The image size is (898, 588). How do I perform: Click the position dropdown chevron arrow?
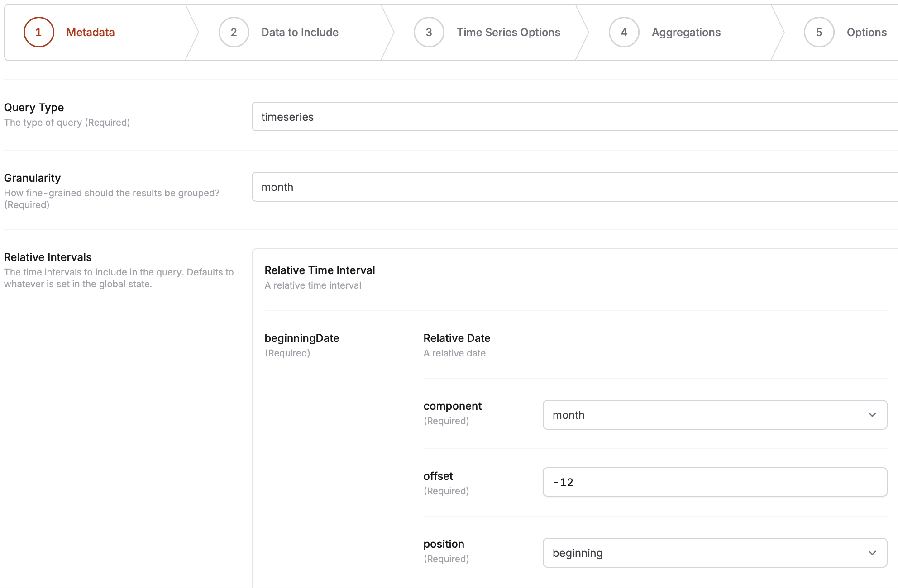[x=872, y=553]
